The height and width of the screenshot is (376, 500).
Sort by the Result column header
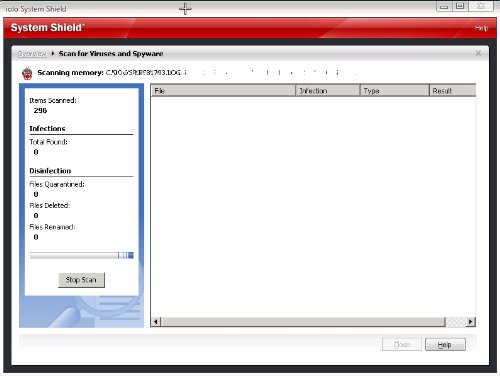click(x=453, y=91)
